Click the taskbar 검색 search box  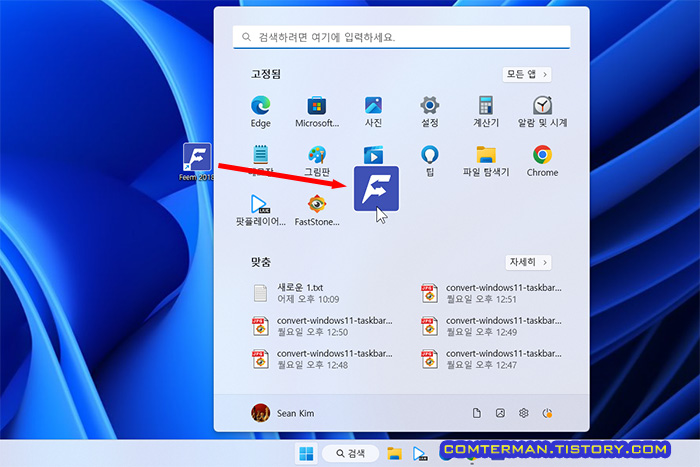point(351,454)
